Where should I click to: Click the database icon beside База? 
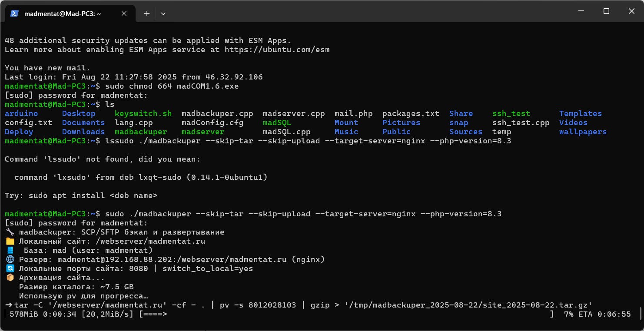click(10, 250)
